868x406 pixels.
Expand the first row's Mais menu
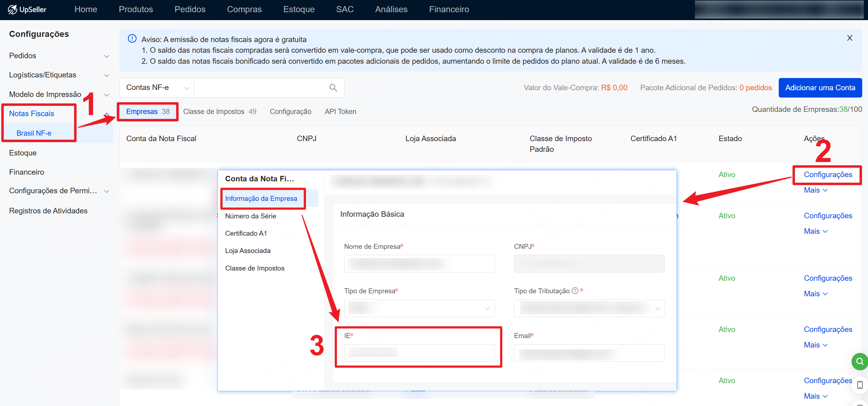815,190
